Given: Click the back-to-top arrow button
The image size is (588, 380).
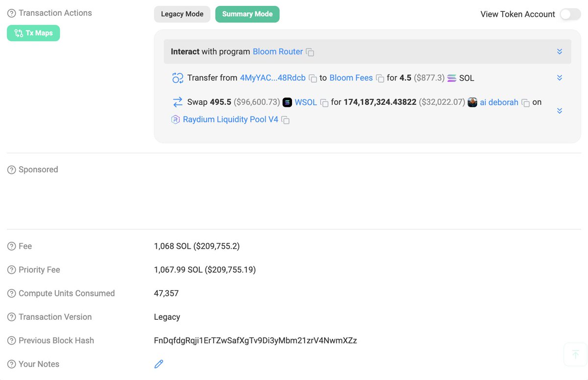Looking at the screenshot, I should [575, 354].
